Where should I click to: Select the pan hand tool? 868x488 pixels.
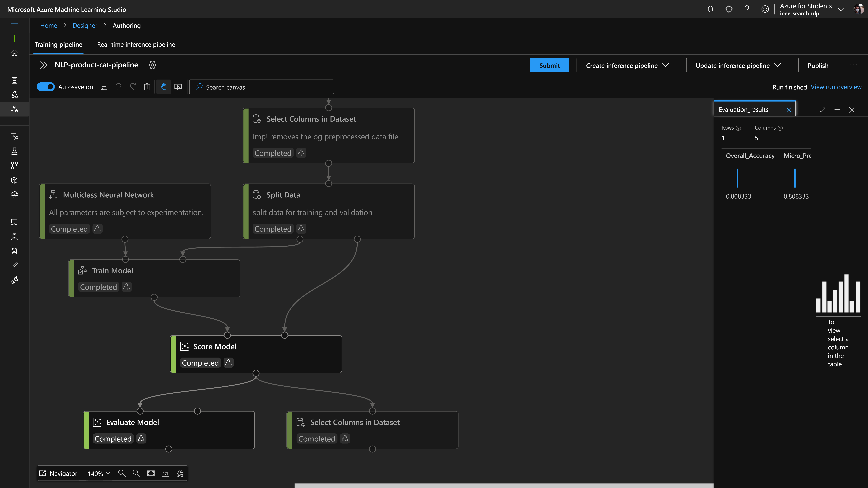point(163,87)
